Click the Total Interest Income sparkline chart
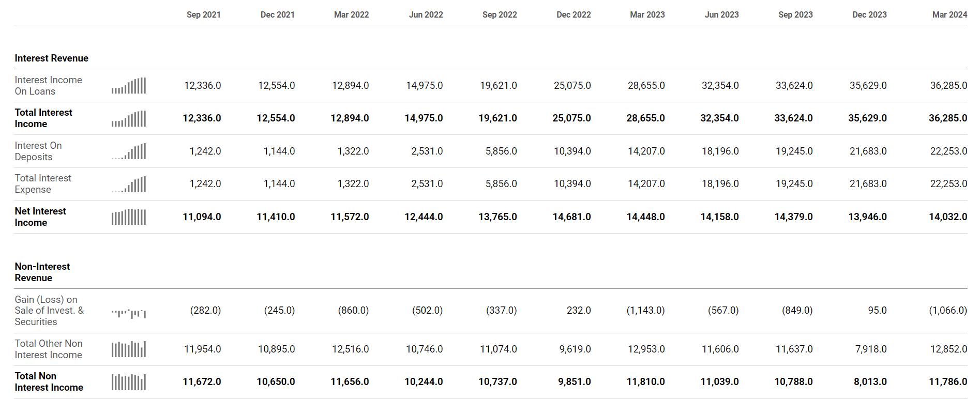 129,118
